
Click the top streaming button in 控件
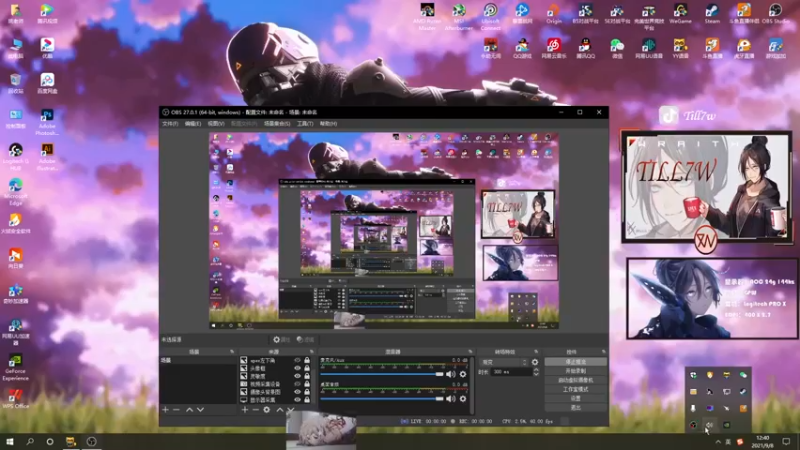(x=576, y=362)
